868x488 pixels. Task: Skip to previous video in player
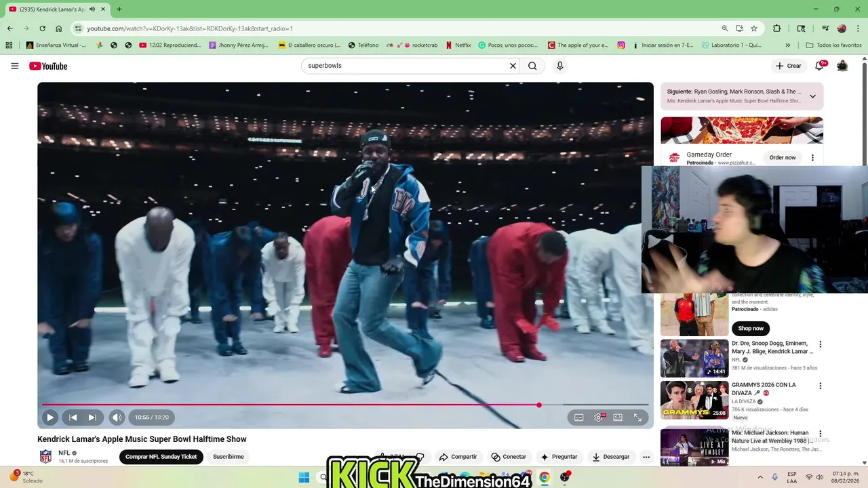tap(73, 418)
